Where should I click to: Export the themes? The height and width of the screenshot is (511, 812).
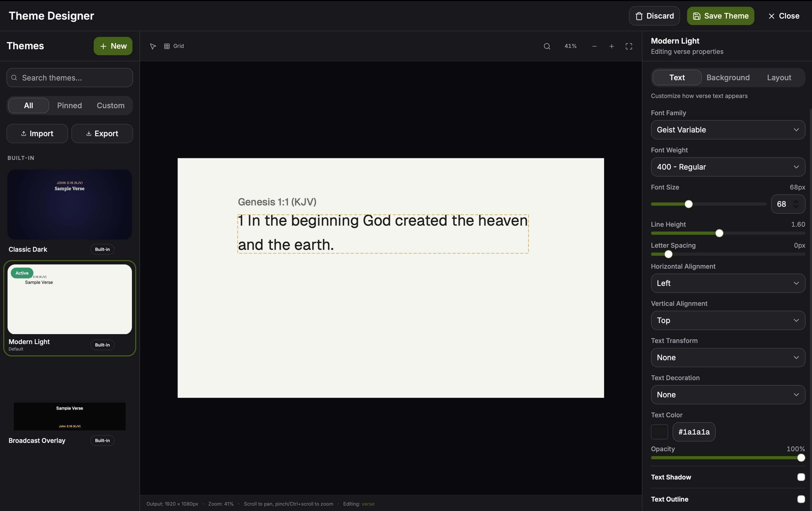point(102,134)
